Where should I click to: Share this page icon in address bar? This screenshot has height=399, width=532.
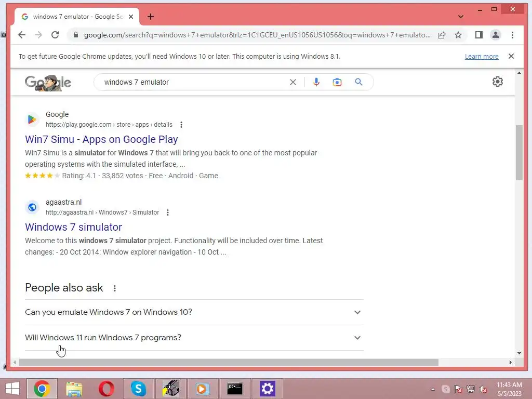[442, 35]
